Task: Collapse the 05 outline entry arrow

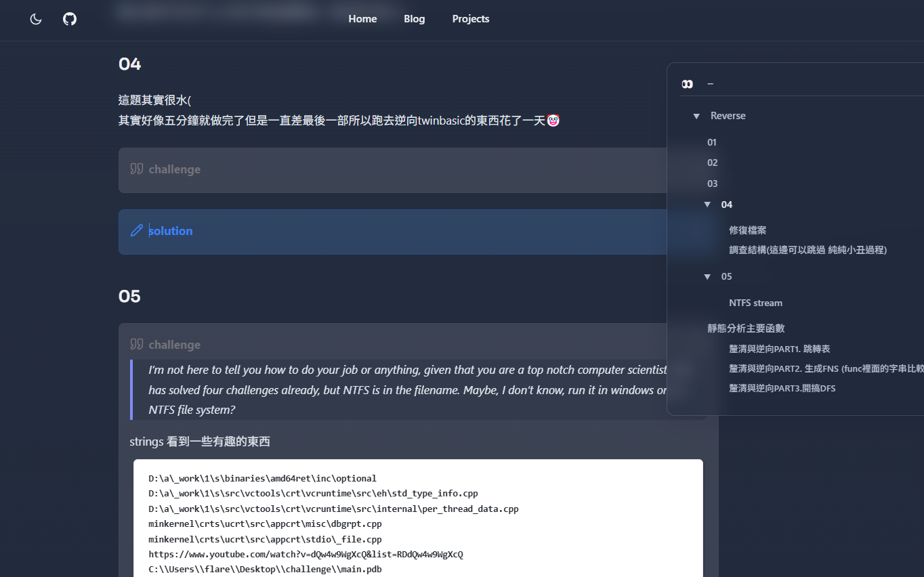Action: pos(707,276)
